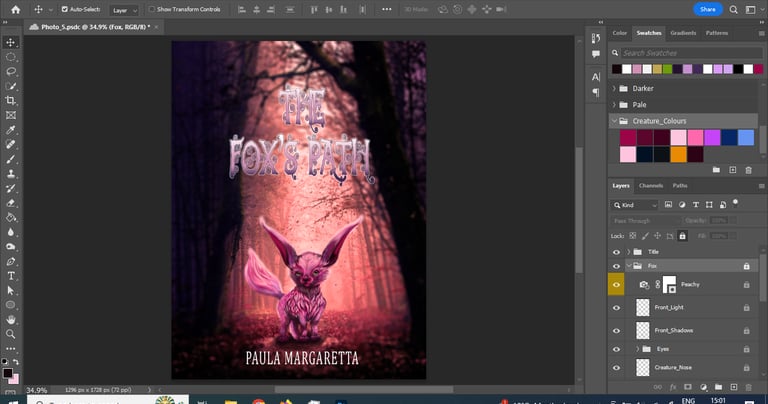Hide the Front_Light layer

[616, 307]
